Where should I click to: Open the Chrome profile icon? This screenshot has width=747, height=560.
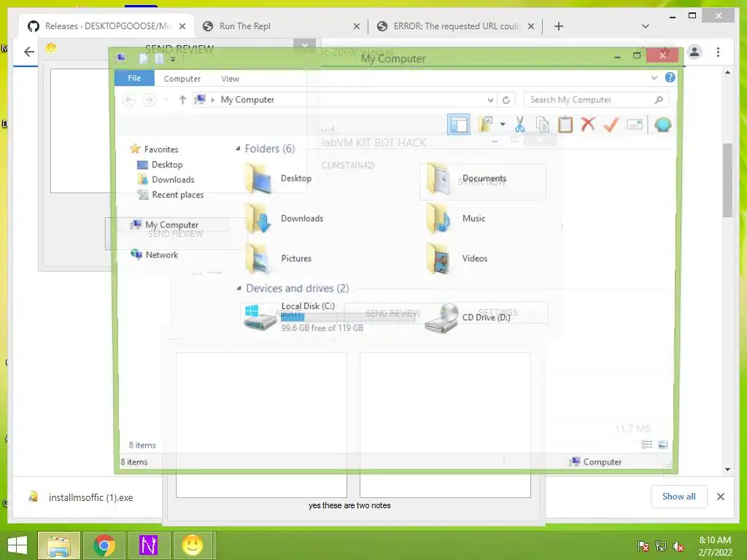[694, 52]
